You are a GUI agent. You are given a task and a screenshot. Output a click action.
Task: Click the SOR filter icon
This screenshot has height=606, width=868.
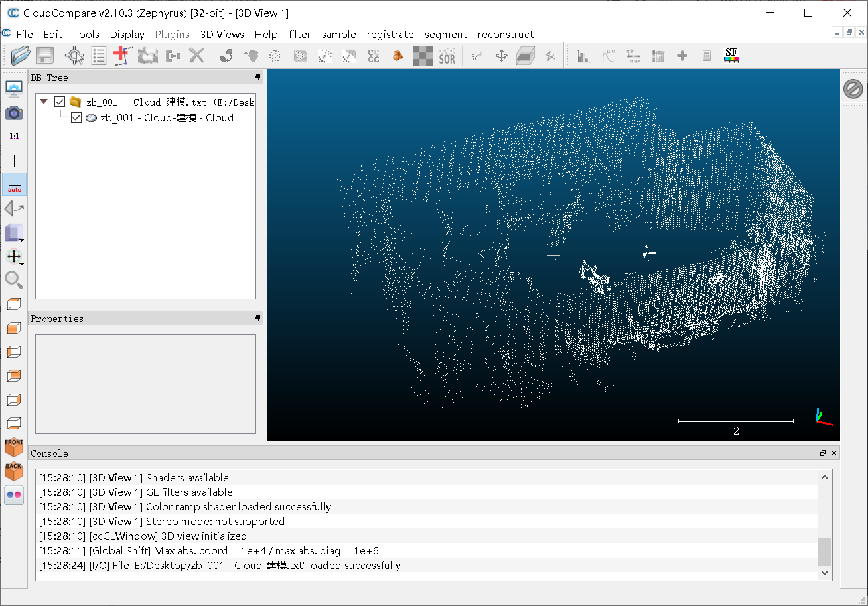pos(447,56)
